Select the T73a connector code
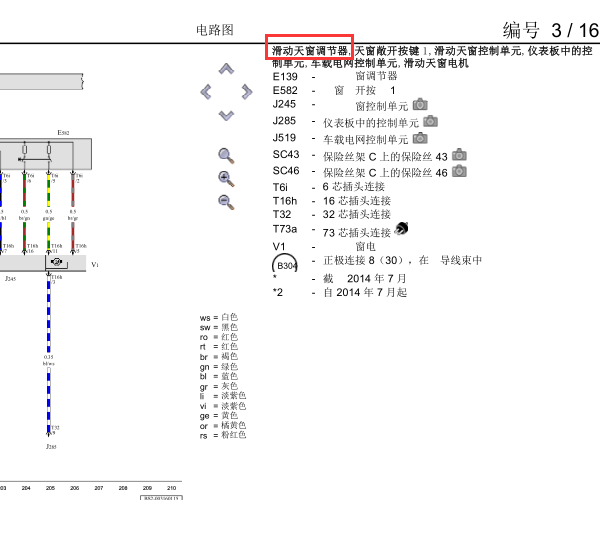 click(285, 229)
